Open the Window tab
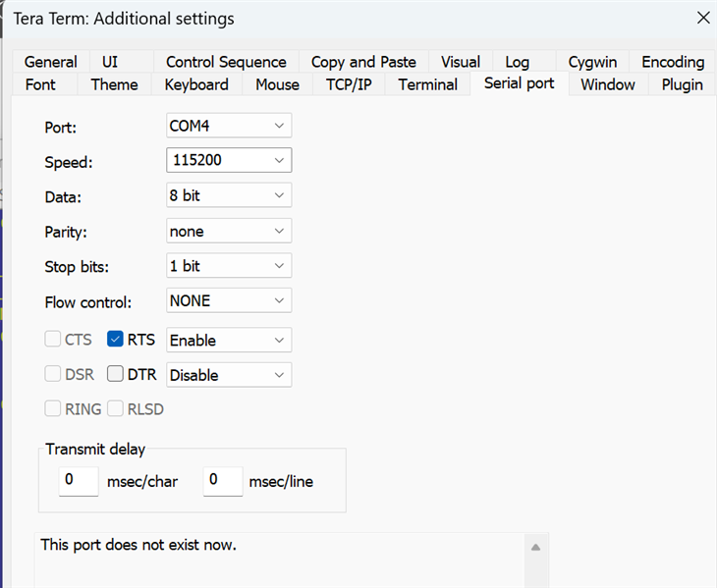717x588 pixels. pos(608,84)
